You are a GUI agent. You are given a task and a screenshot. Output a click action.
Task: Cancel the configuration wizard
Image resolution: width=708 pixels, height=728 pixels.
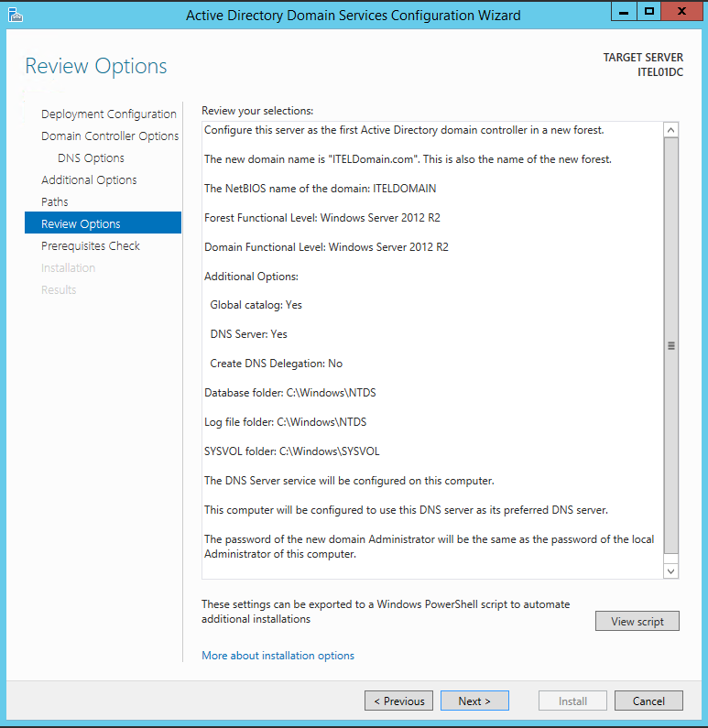tap(648, 701)
